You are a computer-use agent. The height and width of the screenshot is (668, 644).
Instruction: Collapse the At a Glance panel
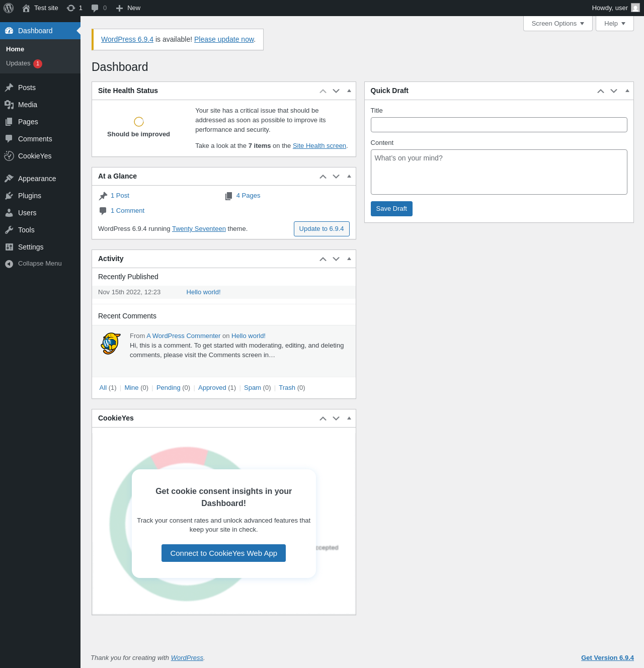(x=349, y=177)
